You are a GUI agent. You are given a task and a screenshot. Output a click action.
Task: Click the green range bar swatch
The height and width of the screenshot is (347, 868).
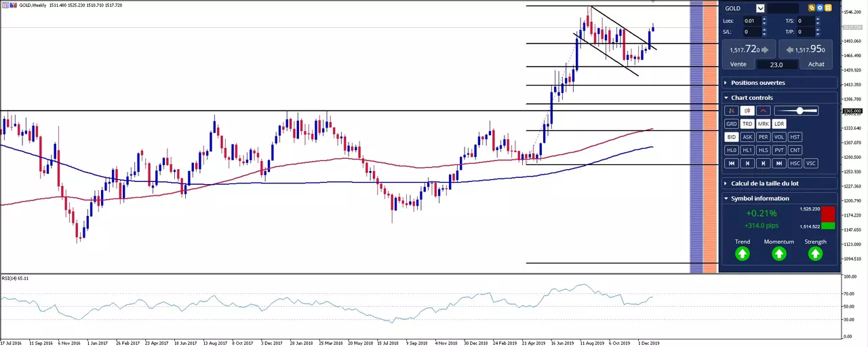tap(828, 226)
